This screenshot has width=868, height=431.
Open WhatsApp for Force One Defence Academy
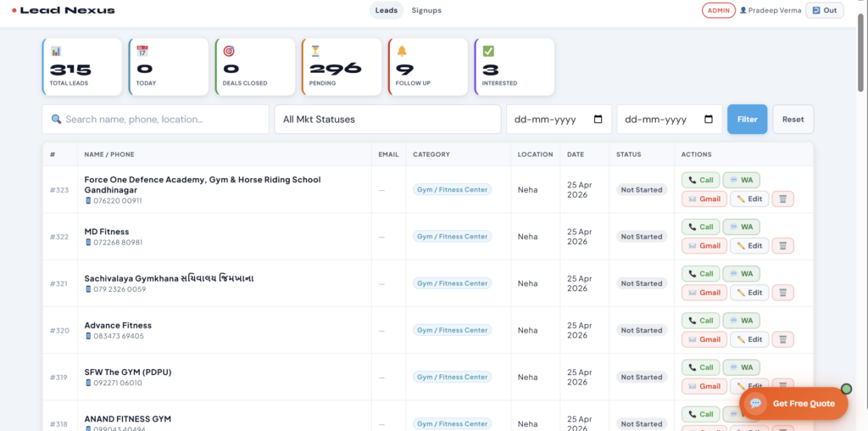(x=741, y=180)
